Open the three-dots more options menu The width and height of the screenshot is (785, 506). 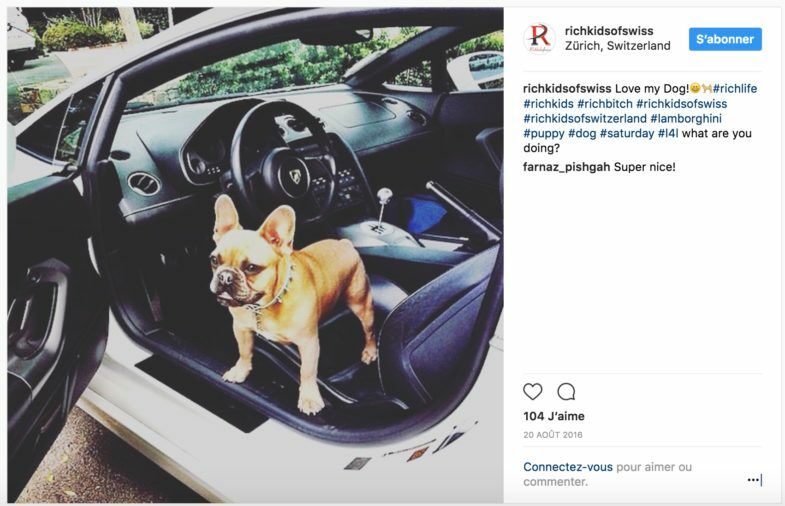(x=754, y=480)
